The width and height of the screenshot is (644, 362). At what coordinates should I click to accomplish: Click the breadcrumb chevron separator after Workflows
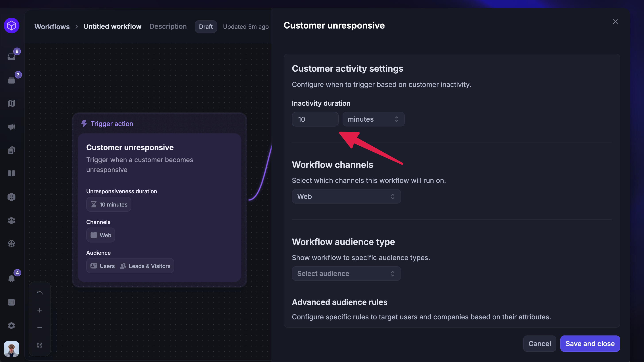77,27
